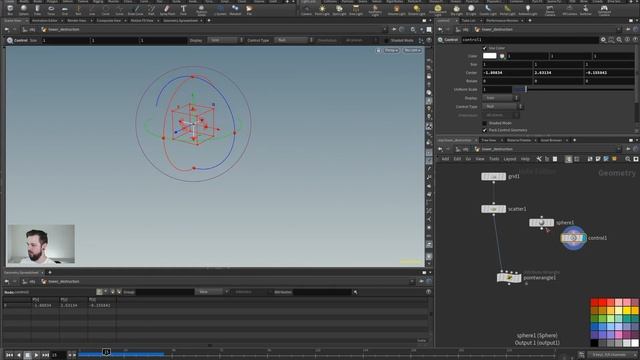Open the Help menu in network editor
The image size is (640, 360).
pos(525,159)
